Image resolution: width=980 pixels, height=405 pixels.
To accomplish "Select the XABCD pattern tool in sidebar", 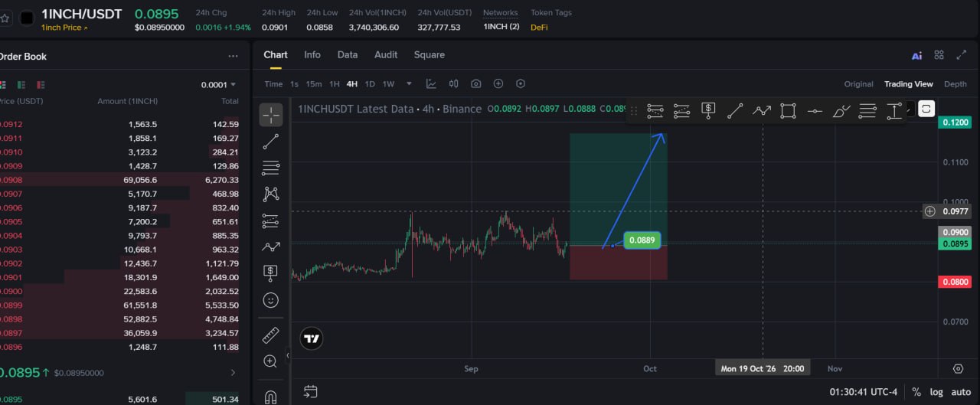I will (x=270, y=194).
